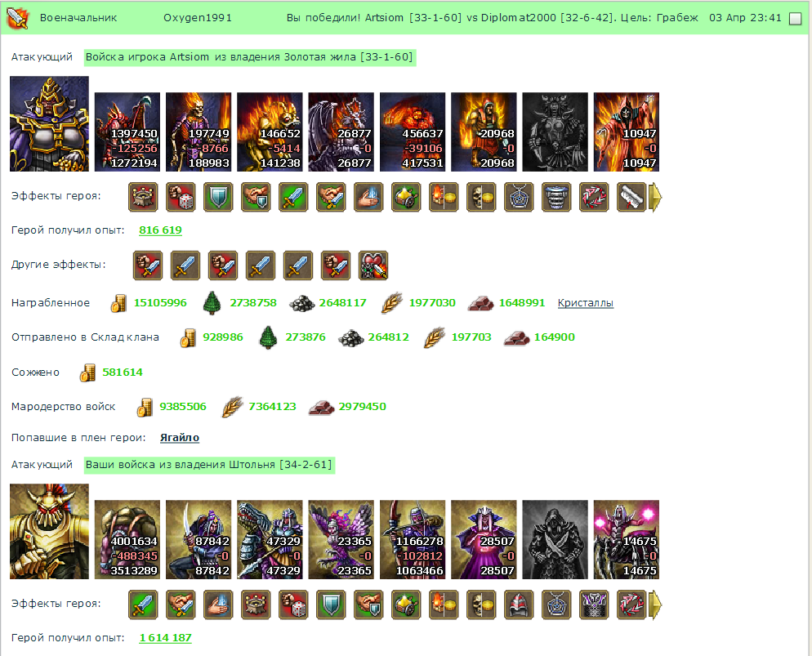Click the heart with sword other-effect icon
The height and width of the screenshot is (656, 812).
coord(373,266)
